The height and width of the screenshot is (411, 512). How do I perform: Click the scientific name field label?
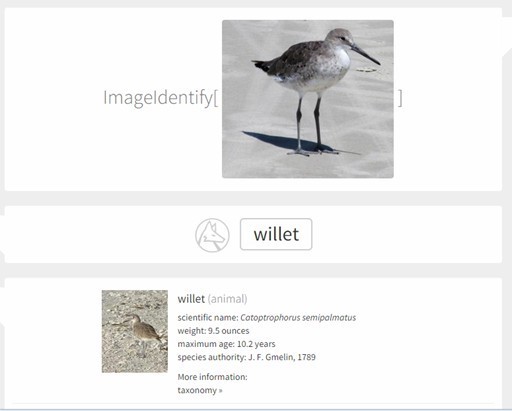tap(208, 318)
